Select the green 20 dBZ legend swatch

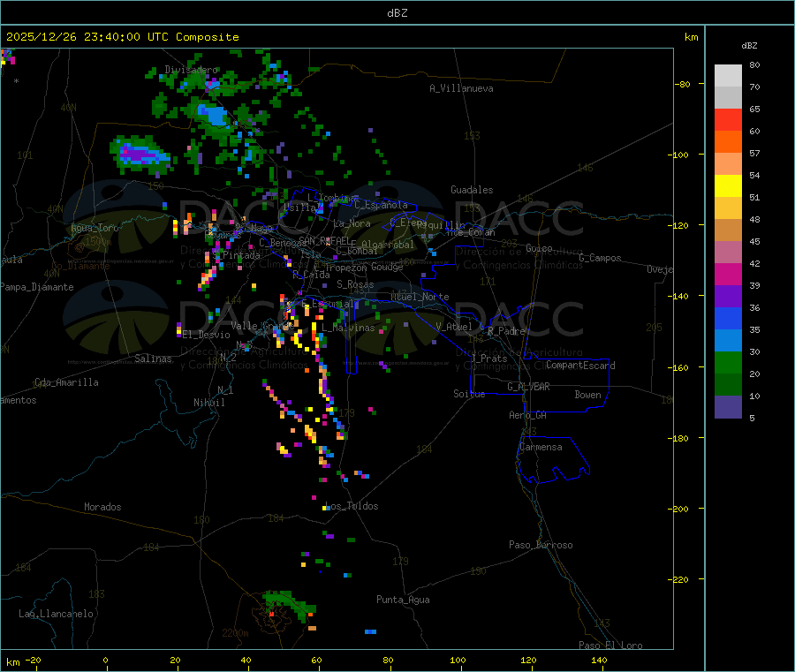coord(728,362)
